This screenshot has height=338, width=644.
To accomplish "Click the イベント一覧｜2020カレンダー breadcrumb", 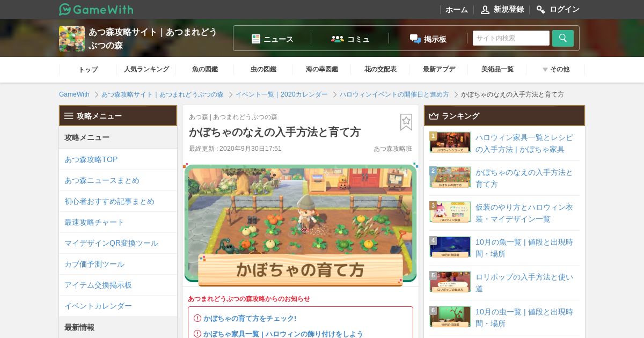I will pyautogui.click(x=282, y=94).
